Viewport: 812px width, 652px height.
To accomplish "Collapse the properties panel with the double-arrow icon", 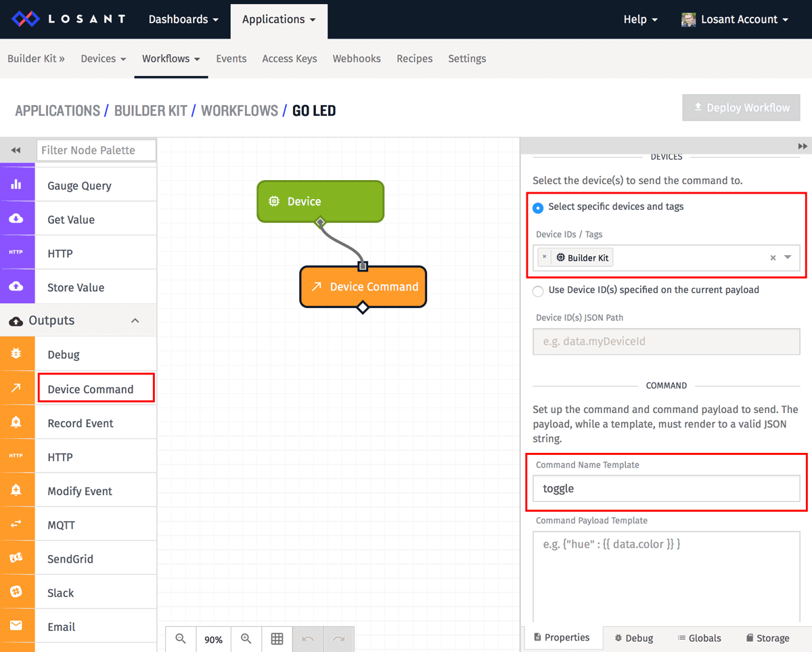I will coord(803,146).
